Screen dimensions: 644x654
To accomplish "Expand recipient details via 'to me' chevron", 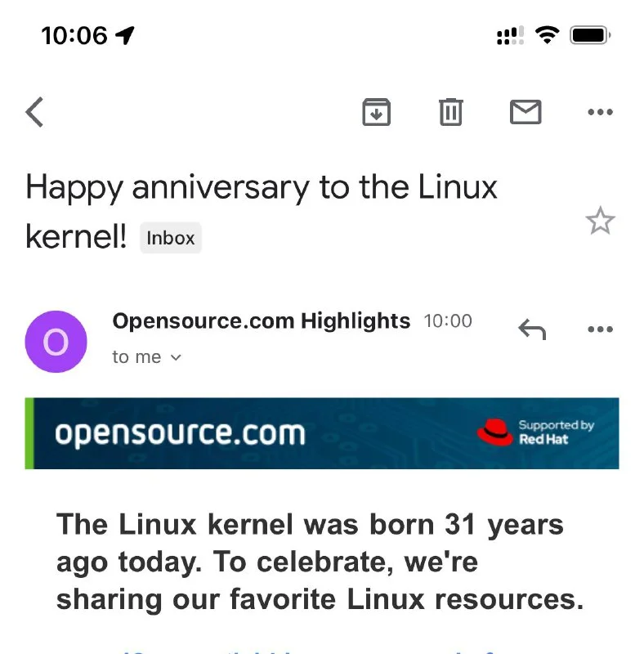I will tap(175, 357).
